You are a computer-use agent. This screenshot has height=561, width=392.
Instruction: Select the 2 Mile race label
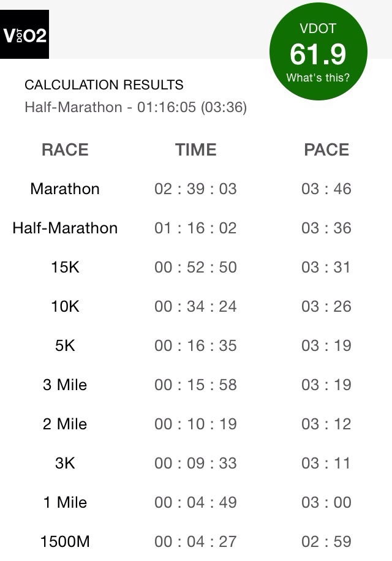tap(65, 424)
